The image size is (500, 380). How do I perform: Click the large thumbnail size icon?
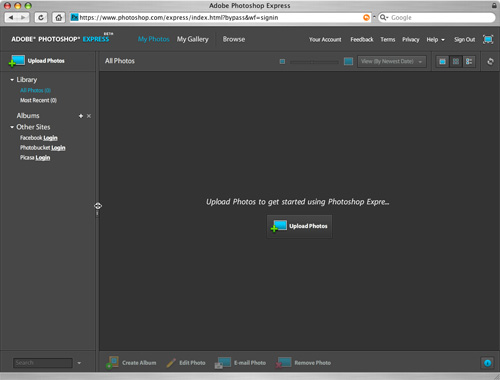[x=348, y=61]
